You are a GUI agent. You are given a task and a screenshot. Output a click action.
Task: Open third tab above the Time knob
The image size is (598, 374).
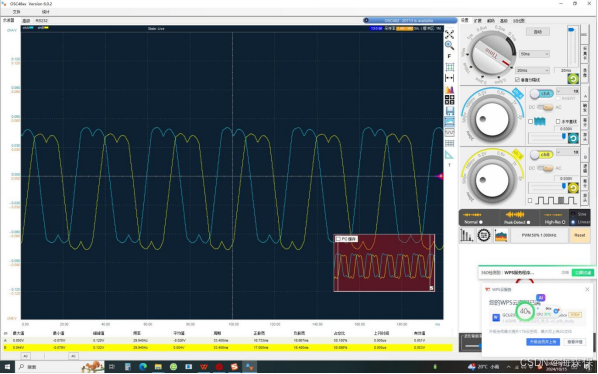[491, 21]
